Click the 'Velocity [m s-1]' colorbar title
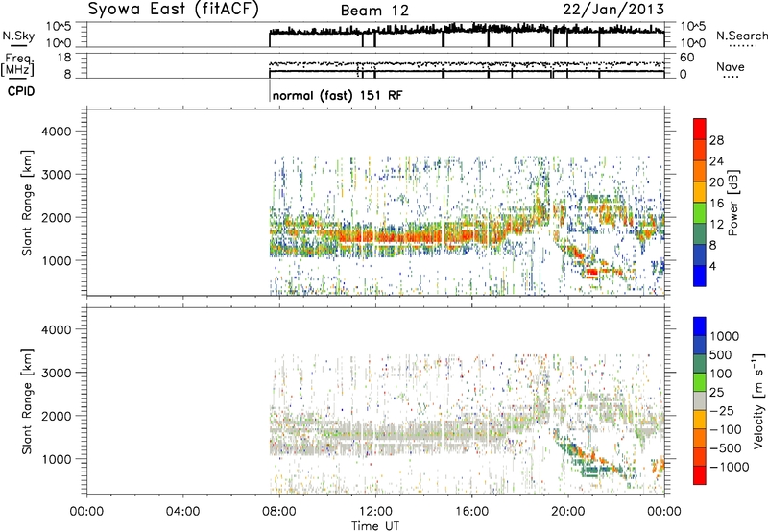The width and height of the screenshot is (768, 532). [758, 400]
